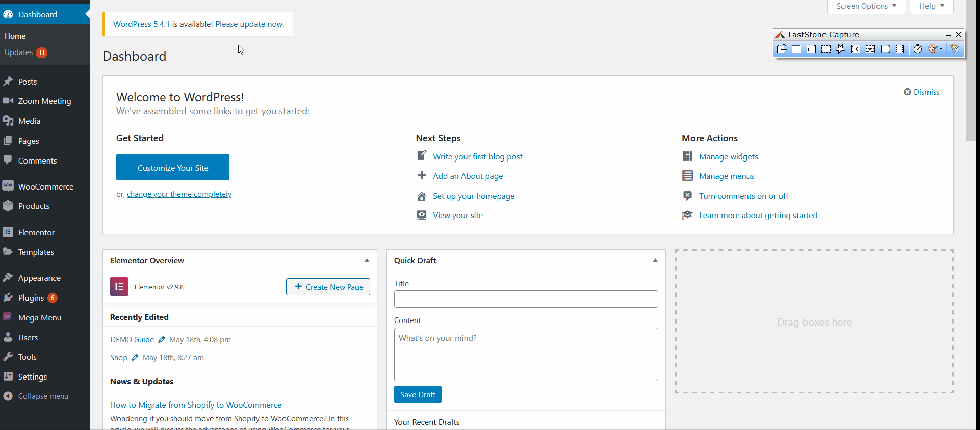Image resolution: width=980 pixels, height=430 pixels.
Task: Select Capture Fixed Region icon
Action: [x=885, y=49]
